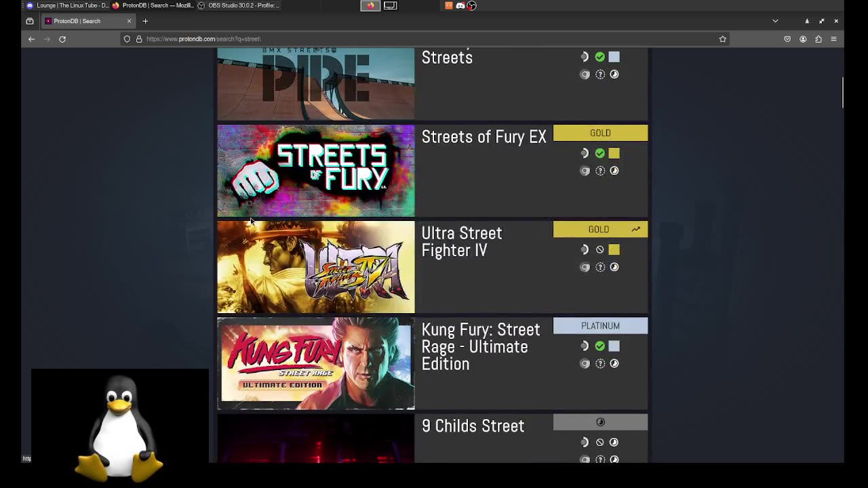The width and height of the screenshot is (868, 488).
Task: Click Chromebook icon in Kung Fury Street Rage row
Action: (x=585, y=363)
